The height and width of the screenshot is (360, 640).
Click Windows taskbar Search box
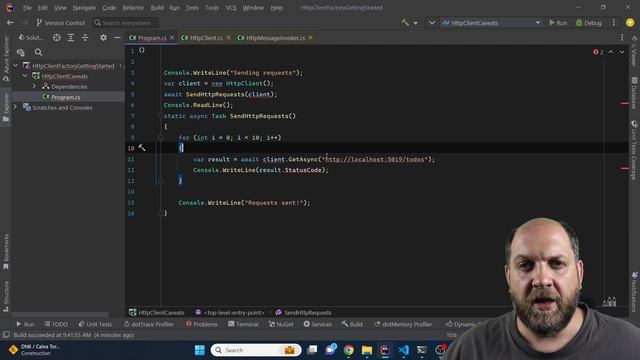point(256,350)
